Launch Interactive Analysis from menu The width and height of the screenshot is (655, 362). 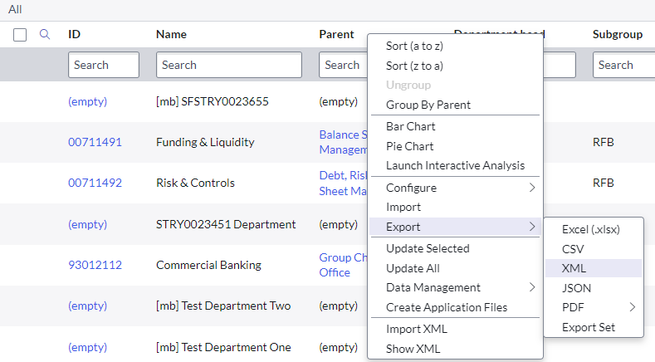[x=455, y=166]
